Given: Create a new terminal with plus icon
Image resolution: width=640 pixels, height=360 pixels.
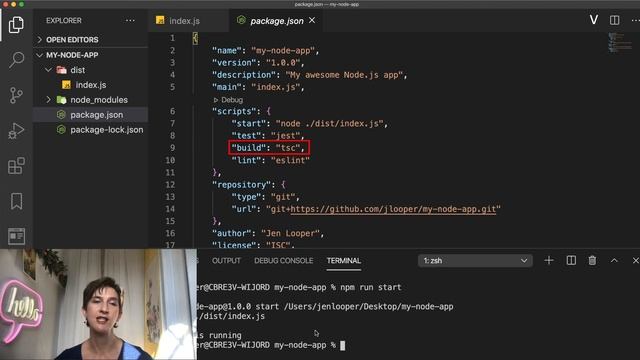Looking at the screenshot, I should pyautogui.click(x=549, y=260).
